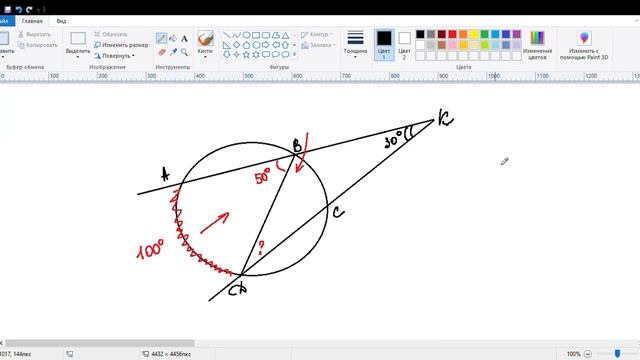Viewport: 640px width, 360px height.
Task: Choose the Curve shape
Action: [236, 36]
